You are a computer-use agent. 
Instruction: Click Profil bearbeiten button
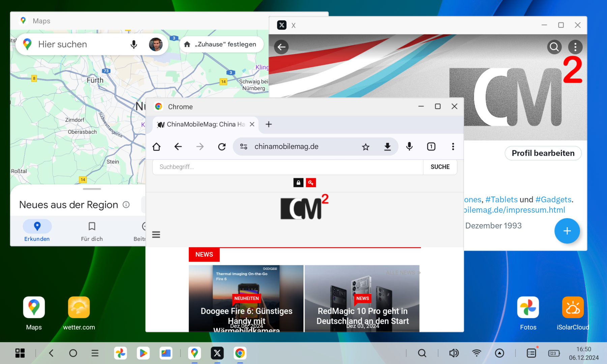[543, 153]
